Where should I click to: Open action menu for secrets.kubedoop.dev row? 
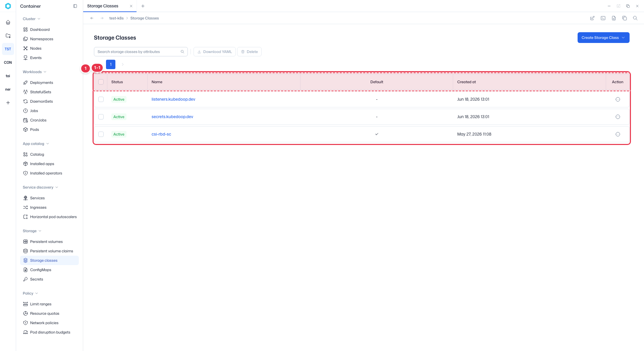618,117
